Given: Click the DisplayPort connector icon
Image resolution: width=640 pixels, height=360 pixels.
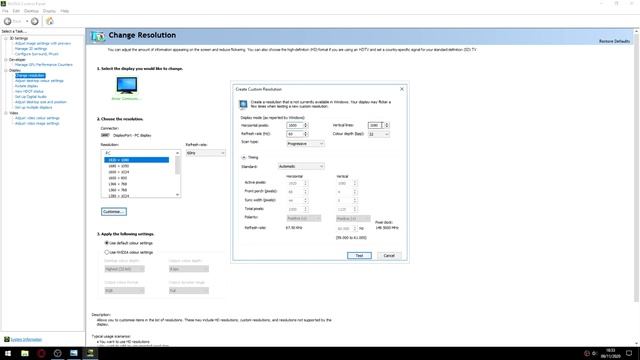Looking at the screenshot, I should click(105, 135).
